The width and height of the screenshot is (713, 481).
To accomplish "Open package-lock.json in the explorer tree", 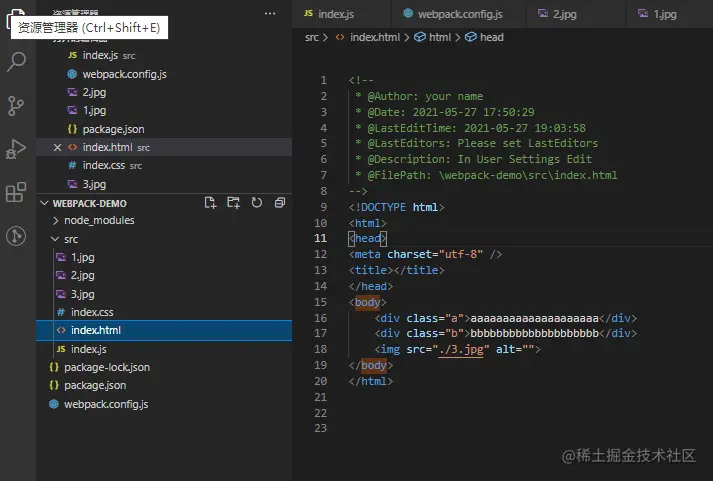I will pos(164,367).
